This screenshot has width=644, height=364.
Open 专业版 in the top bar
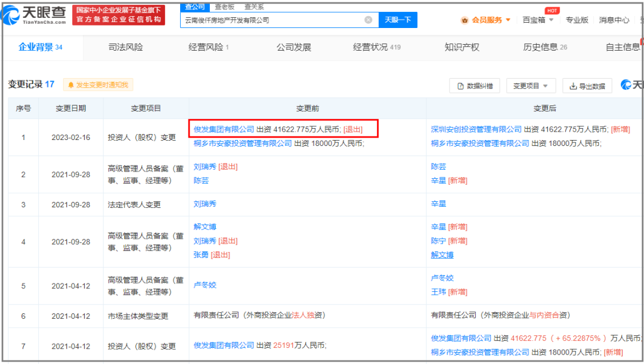tap(577, 20)
